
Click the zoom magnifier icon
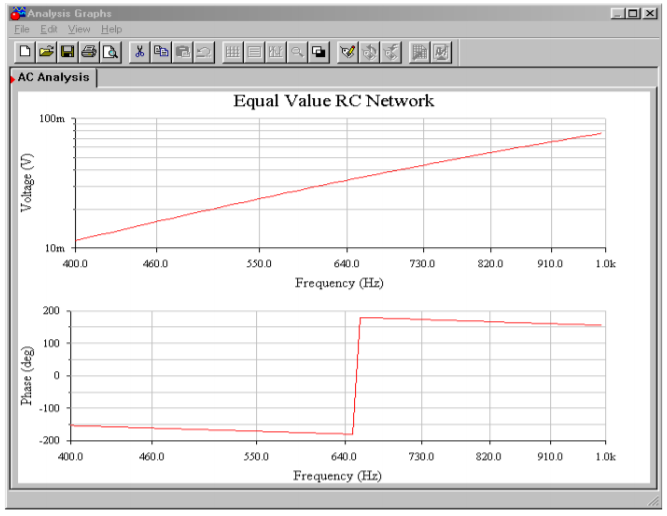click(x=297, y=51)
